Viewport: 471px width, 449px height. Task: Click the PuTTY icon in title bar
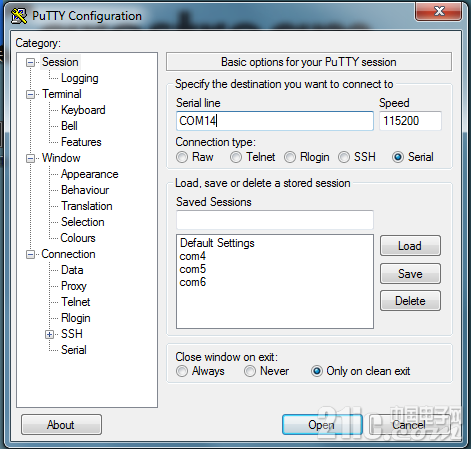point(19,16)
